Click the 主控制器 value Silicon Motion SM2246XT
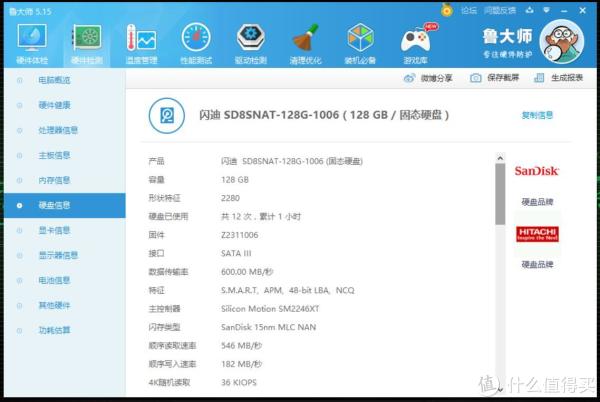 coord(270,309)
